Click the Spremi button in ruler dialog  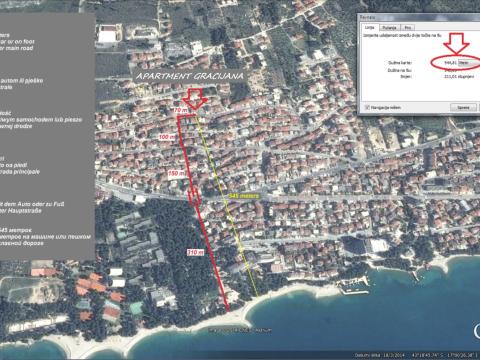pyautogui.click(x=463, y=107)
